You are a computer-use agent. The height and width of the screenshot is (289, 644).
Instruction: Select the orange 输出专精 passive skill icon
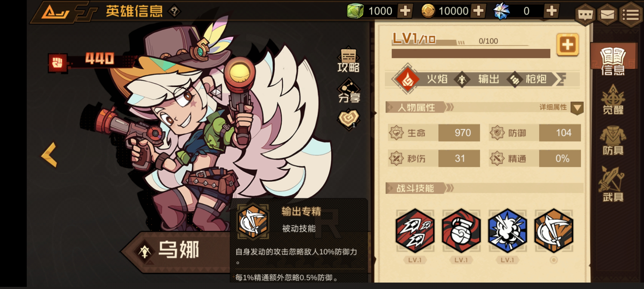554,231
